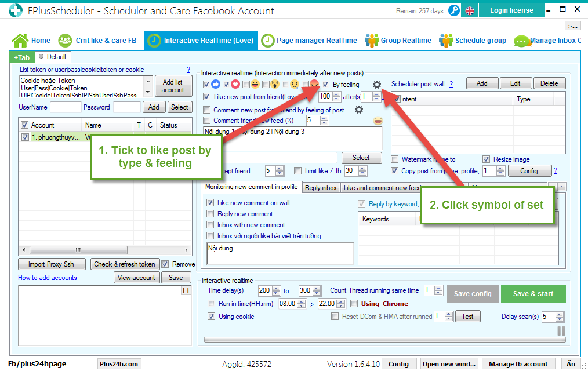Open settings gear beside By feeling
588x371 pixels.
click(377, 85)
